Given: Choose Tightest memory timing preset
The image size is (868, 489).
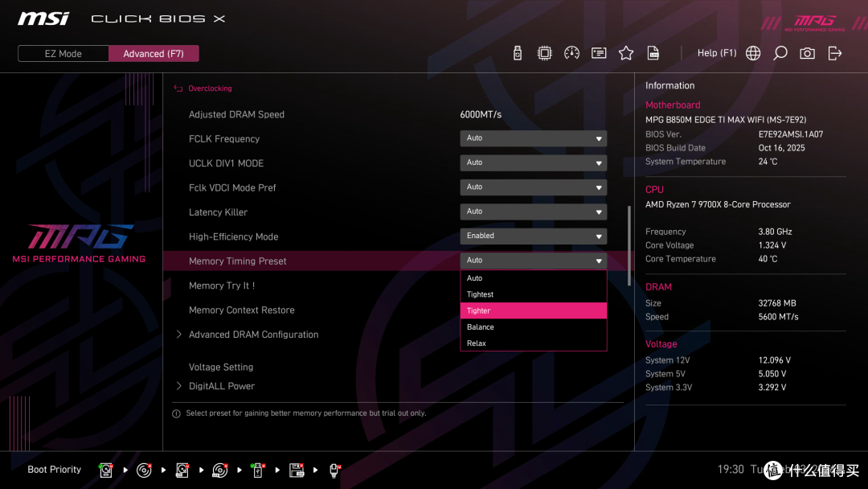Looking at the screenshot, I should (x=533, y=294).
